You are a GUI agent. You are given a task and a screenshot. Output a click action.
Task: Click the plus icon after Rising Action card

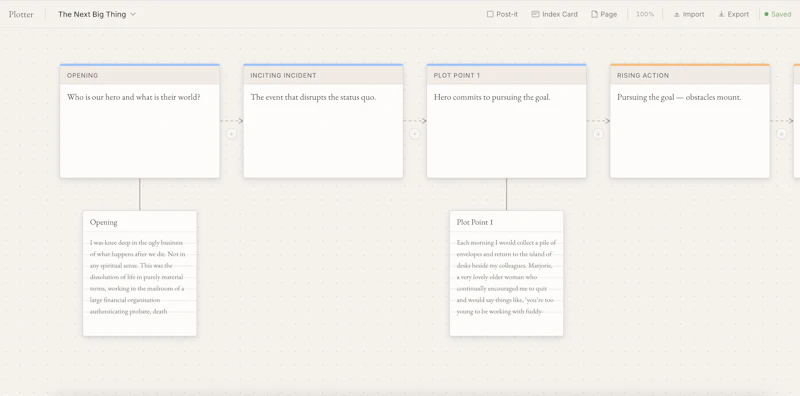781,134
